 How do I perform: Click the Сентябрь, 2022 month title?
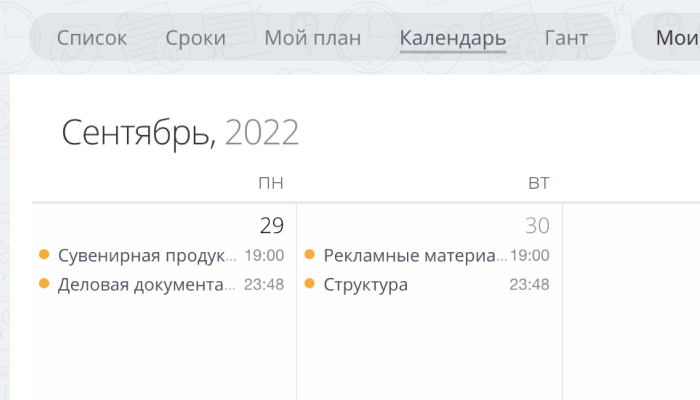[180, 132]
